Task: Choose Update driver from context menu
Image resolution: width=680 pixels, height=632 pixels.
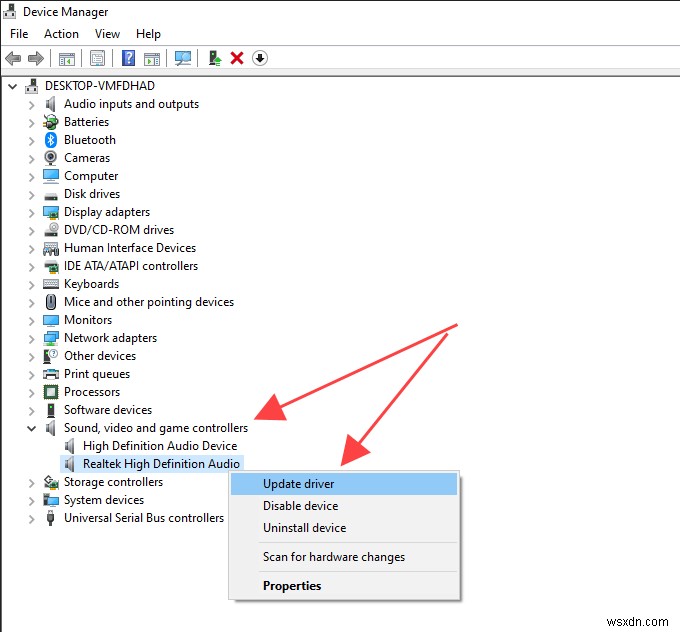Action: point(344,484)
